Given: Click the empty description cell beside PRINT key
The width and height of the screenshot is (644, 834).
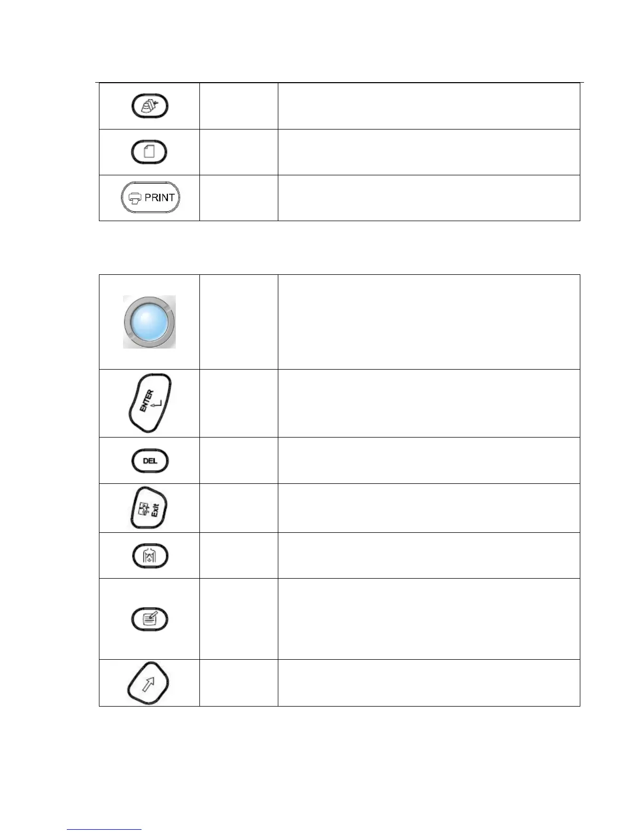Looking at the screenshot, I should pyautogui.click(x=428, y=198).
